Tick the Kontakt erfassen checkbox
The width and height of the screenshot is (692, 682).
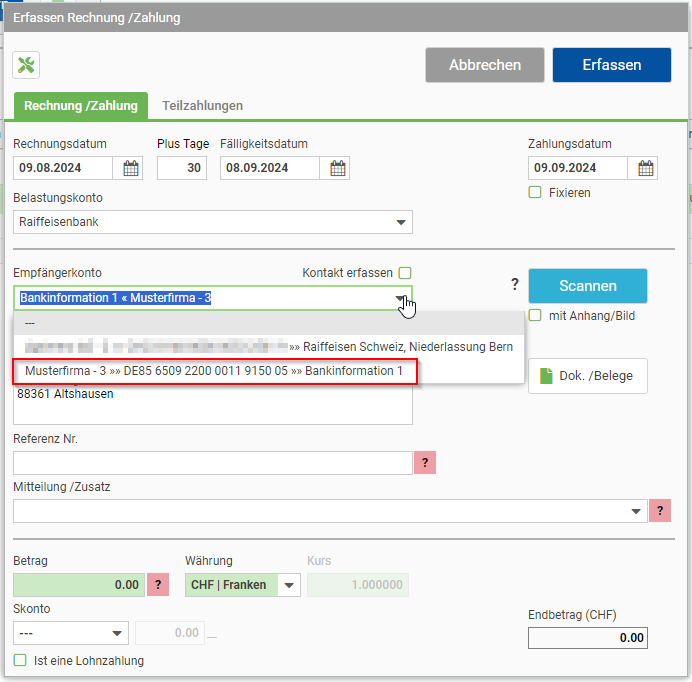coord(405,273)
